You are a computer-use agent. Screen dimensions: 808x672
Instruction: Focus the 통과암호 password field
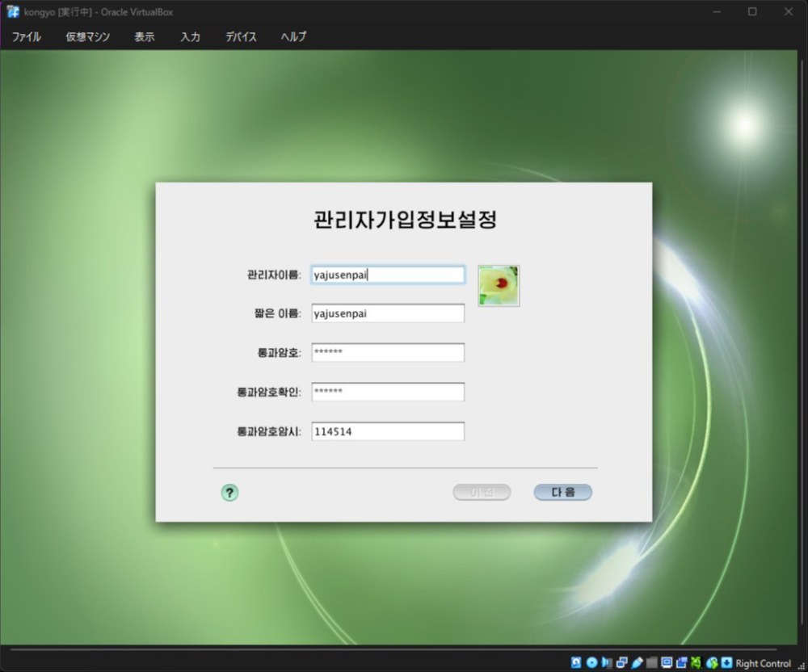(388, 352)
